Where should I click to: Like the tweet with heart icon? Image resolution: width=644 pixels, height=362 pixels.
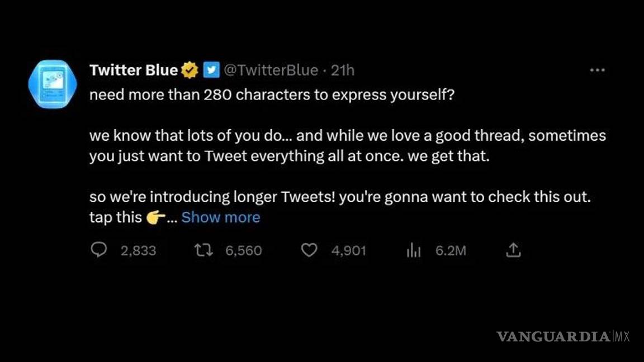tap(309, 250)
